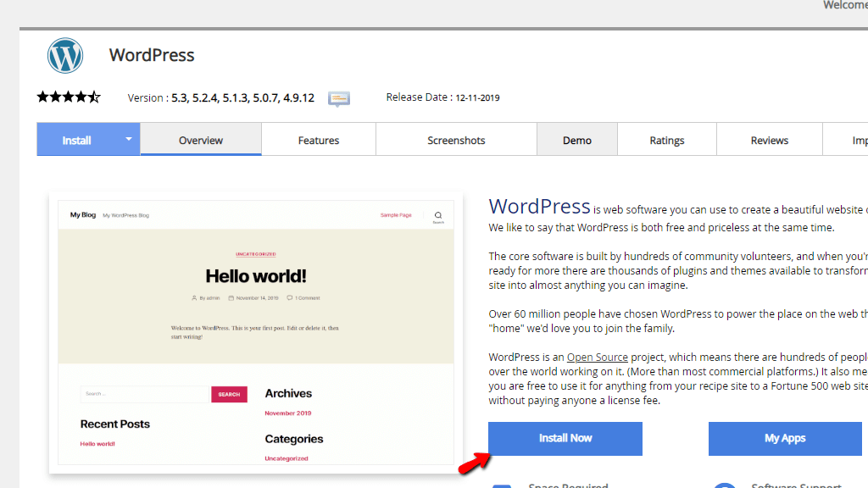The image size is (868, 488).
Task: Click the Sample Page link in preview
Action: [x=396, y=215]
